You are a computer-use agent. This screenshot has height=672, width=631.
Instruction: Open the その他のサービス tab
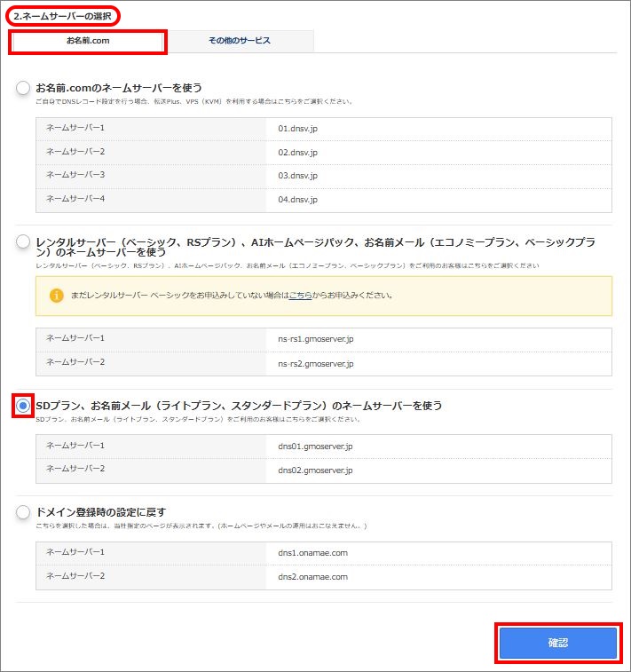coord(240,41)
